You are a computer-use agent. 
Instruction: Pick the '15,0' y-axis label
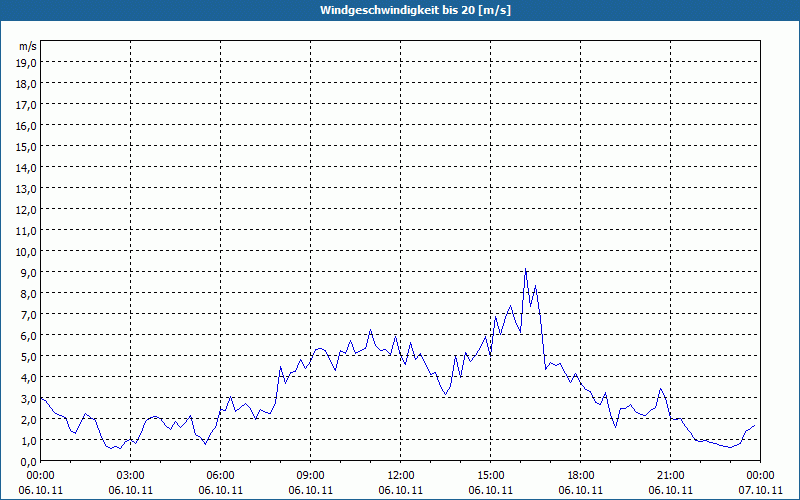click(x=27, y=147)
